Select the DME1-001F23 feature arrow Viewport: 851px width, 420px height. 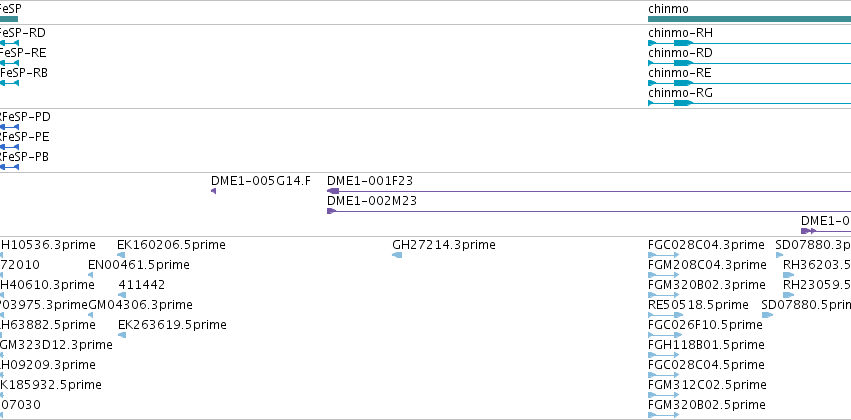[x=589, y=191]
